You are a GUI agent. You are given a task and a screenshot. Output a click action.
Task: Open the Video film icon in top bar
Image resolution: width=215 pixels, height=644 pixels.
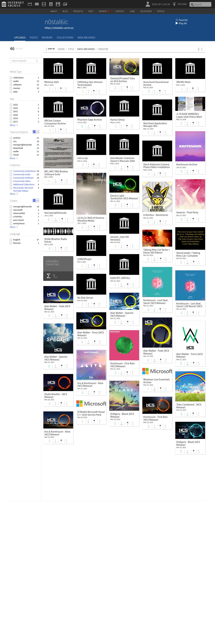pos(44,4)
